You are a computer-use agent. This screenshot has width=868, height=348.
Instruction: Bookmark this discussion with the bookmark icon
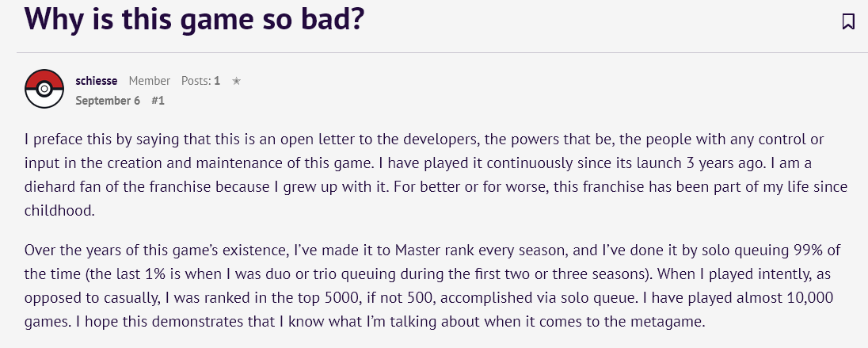click(x=847, y=21)
